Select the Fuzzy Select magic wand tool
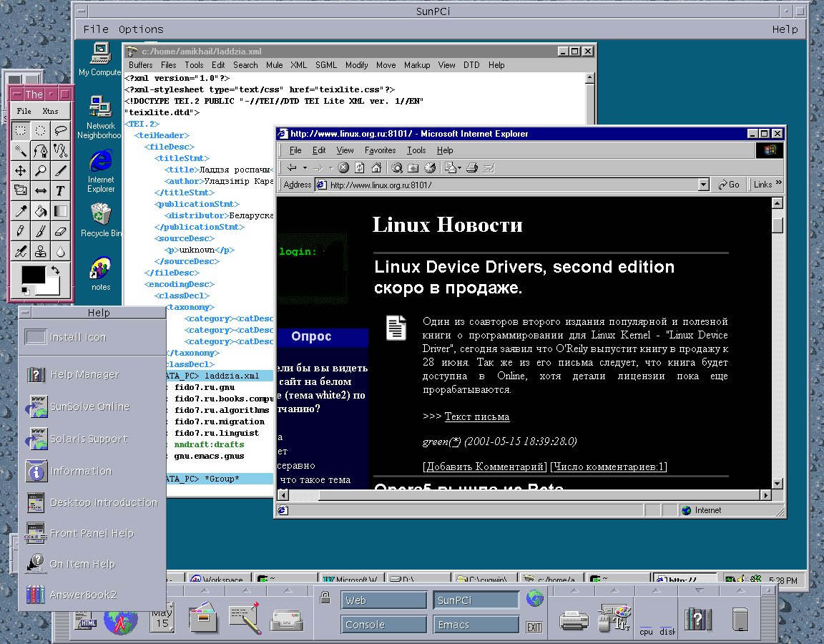Screen dimensions: 824x644 21,150
